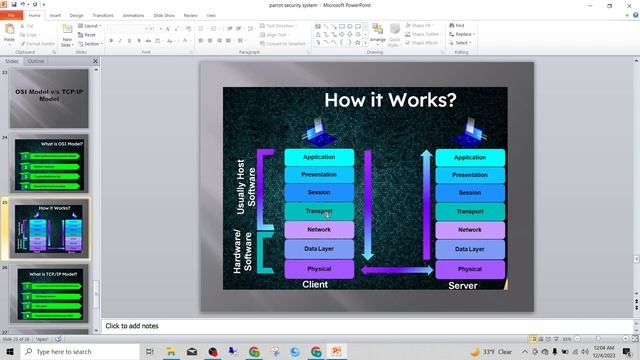
Task: Select the What is TCP/IP Model? slide thumbnail
Action: pos(49,294)
